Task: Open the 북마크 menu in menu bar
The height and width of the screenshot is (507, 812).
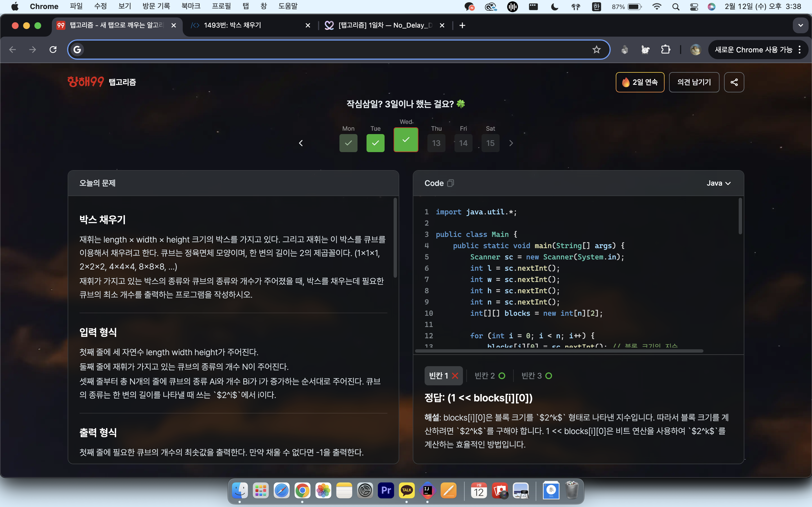Action: (191, 6)
